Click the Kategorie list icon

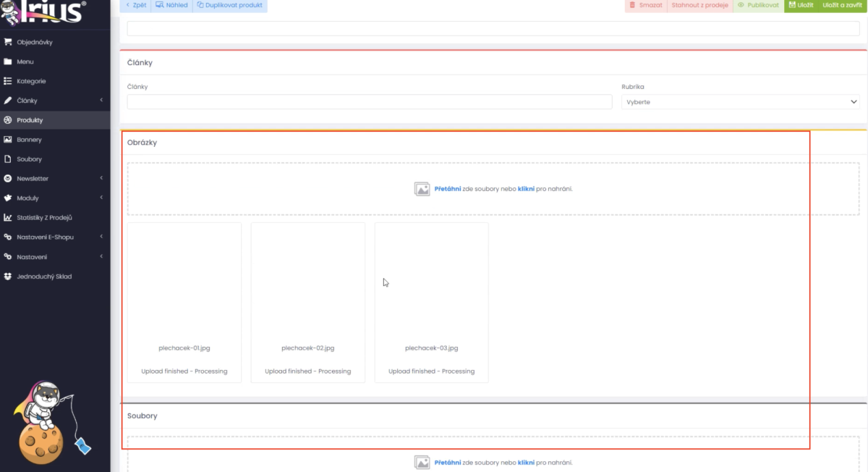(x=8, y=81)
